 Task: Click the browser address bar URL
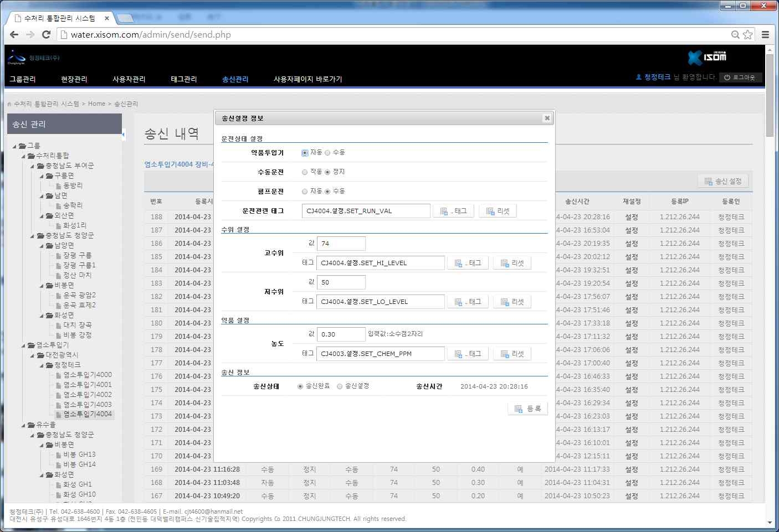[x=151, y=34]
